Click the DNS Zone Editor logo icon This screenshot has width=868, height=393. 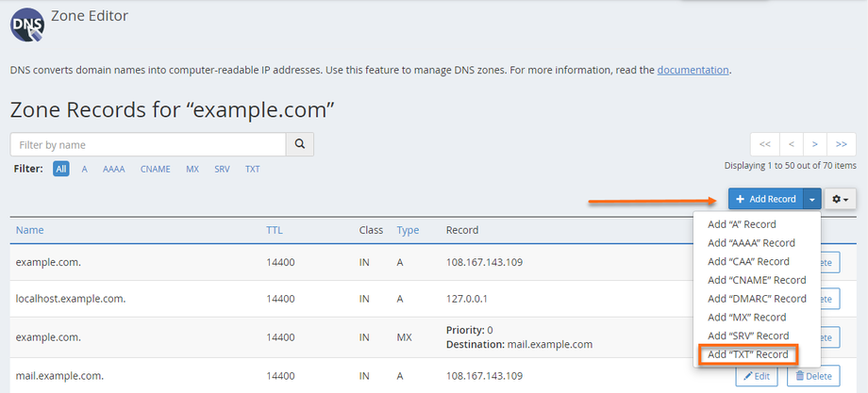tap(27, 24)
